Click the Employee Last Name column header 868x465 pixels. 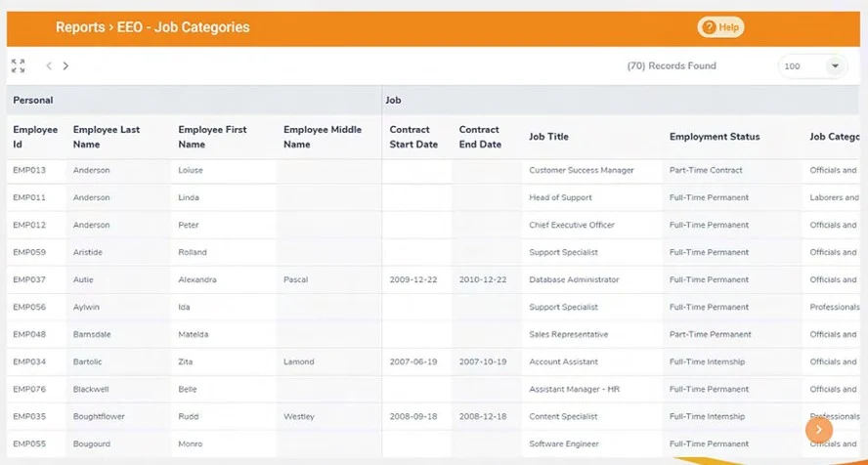point(107,137)
